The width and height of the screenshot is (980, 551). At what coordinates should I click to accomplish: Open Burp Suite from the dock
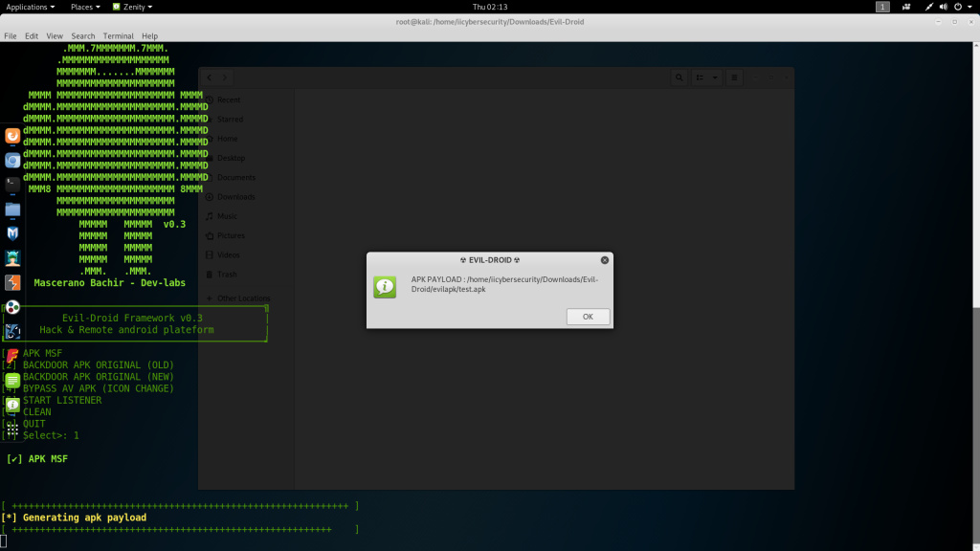click(12, 282)
